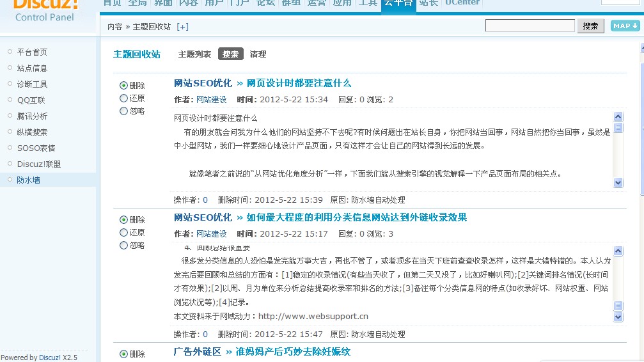This screenshot has width=644, height=362.
Task: Click the second post's scrollbar thumb
Action: [618, 306]
